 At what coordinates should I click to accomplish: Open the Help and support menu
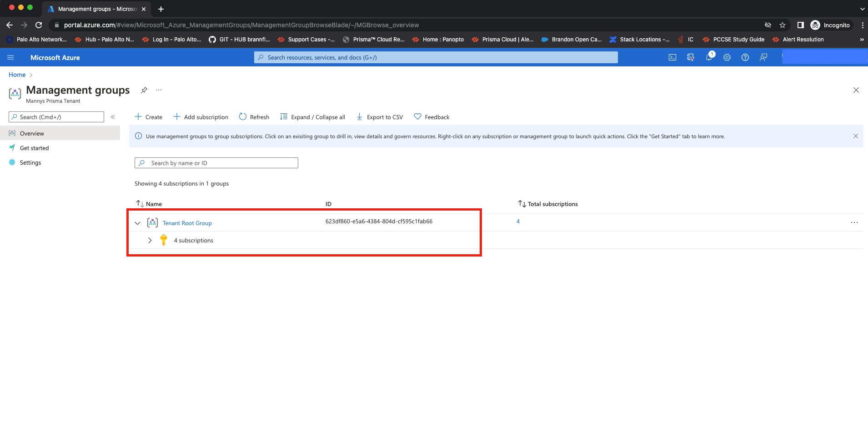(x=745, y=57)
